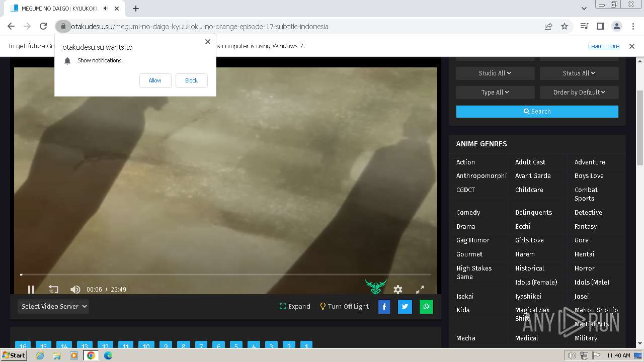Bookmark this page with star
Image resolution: width=644 pixels, height=362 pixels.
565,26
